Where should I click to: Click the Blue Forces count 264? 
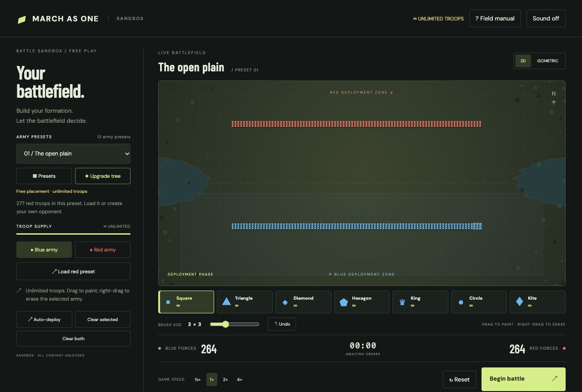click(x=209, y=349)
